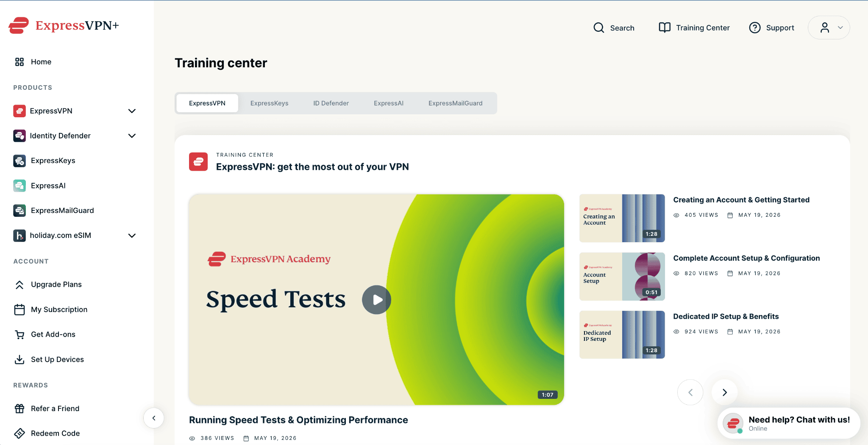Switch to the ExpressVPN tab

(x=207, y=103)
